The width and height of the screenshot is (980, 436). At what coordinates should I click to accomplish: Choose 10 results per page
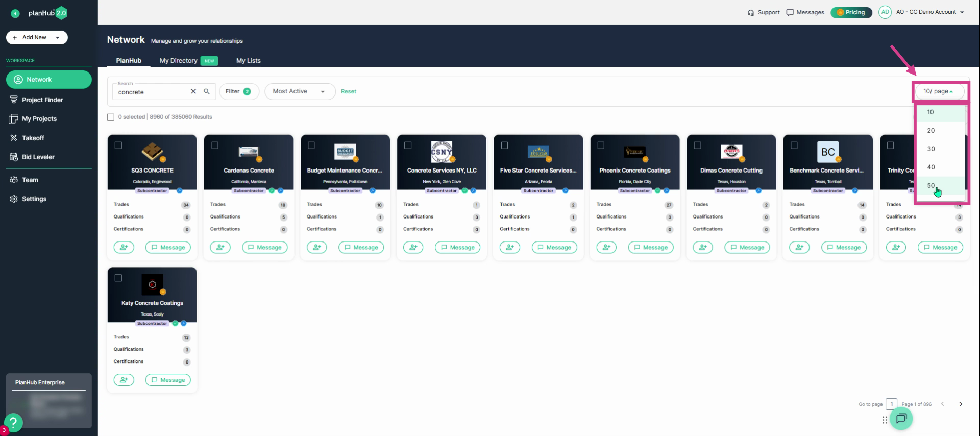click(941, 112)
